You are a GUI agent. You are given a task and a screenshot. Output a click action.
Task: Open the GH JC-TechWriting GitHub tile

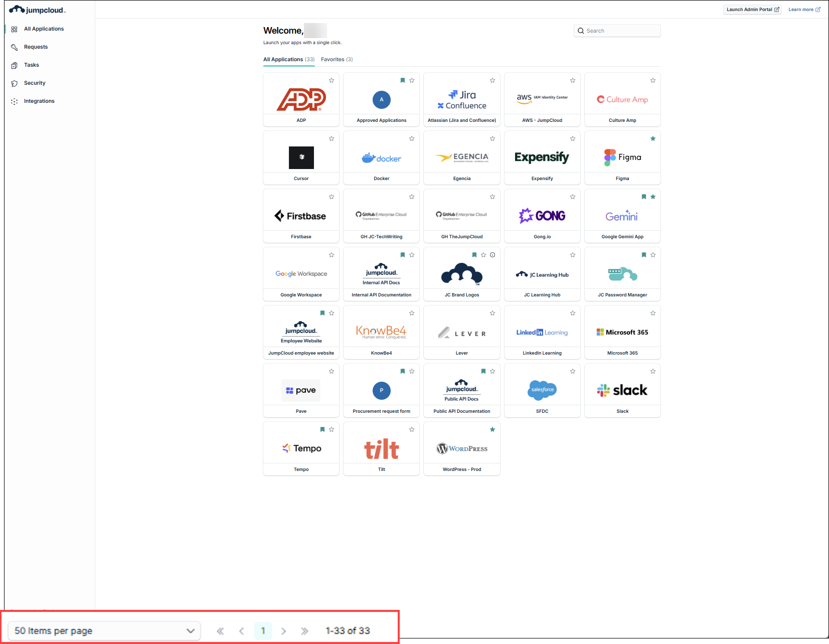pos(382,216)
